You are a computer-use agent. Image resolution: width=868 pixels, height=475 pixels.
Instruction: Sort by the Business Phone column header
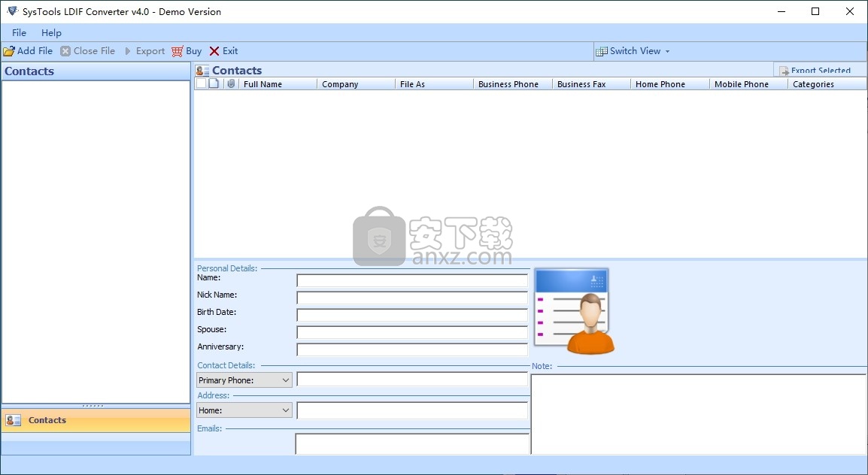pos(513,84)
